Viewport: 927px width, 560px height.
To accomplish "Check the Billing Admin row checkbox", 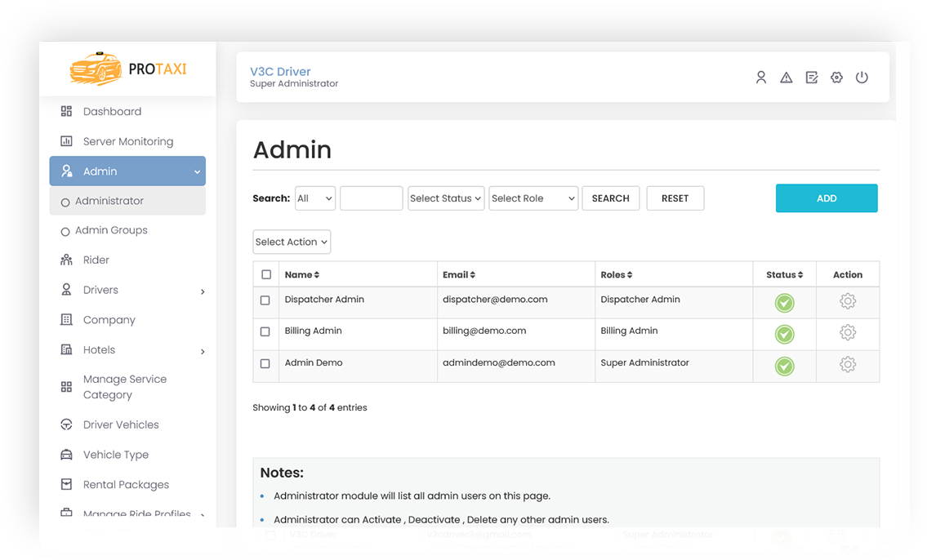I will click(x=265, y=331).
